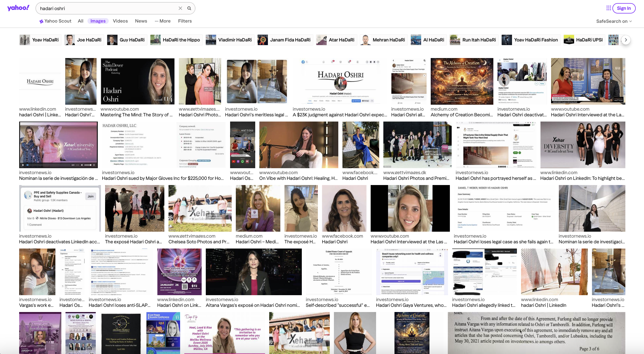Open 'Hadari Oshri deactivates LinkedIn acc...' link
The width and height of the screenshot is (644, 354).
[60, 242]
